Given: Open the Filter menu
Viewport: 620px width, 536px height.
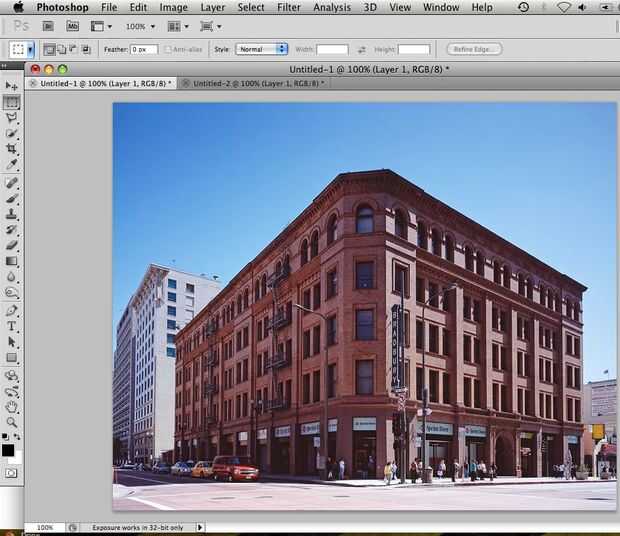Looking at the screenshot, I should [x=289, y=7].
